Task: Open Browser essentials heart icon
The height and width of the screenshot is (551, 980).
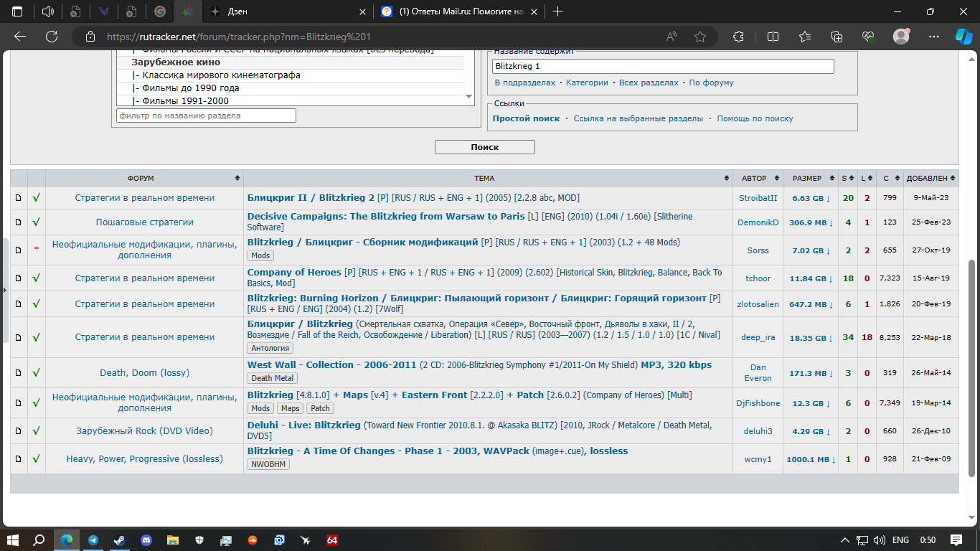Action: click(x=868, y=37)
